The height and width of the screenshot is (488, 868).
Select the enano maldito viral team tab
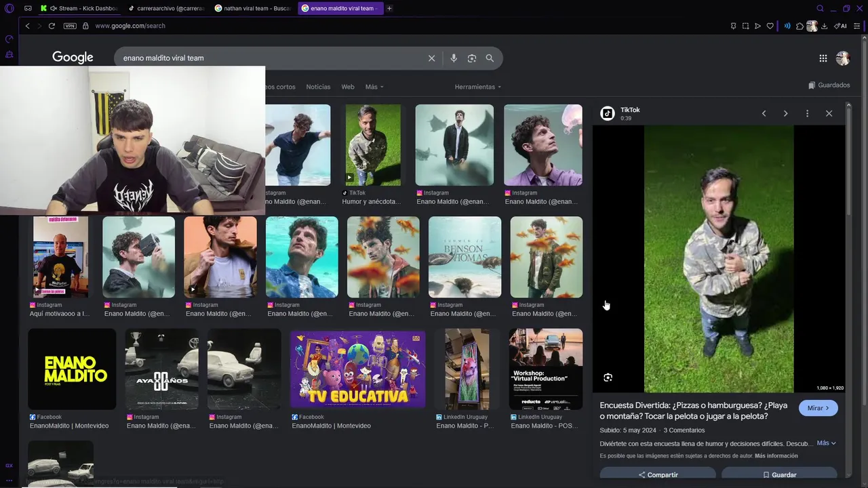coord(340,8)
